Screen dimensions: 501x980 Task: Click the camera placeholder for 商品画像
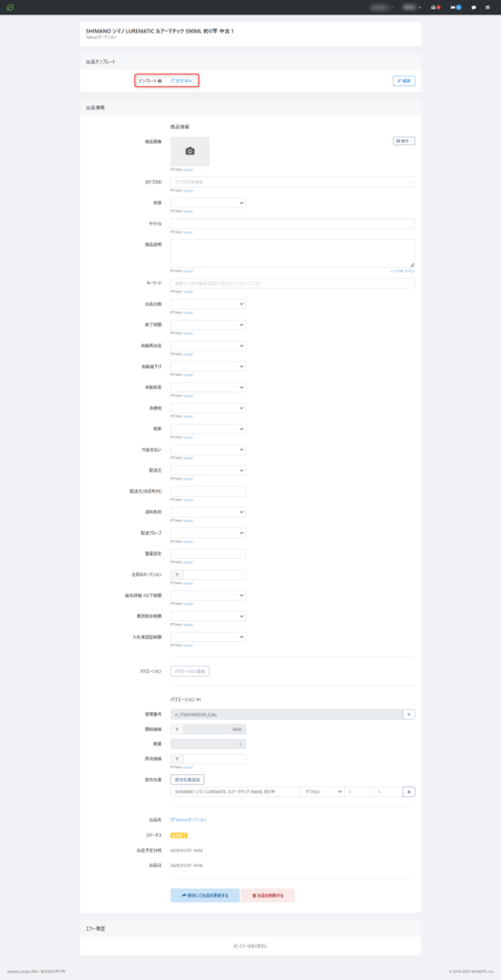click(x=190, y=151)
